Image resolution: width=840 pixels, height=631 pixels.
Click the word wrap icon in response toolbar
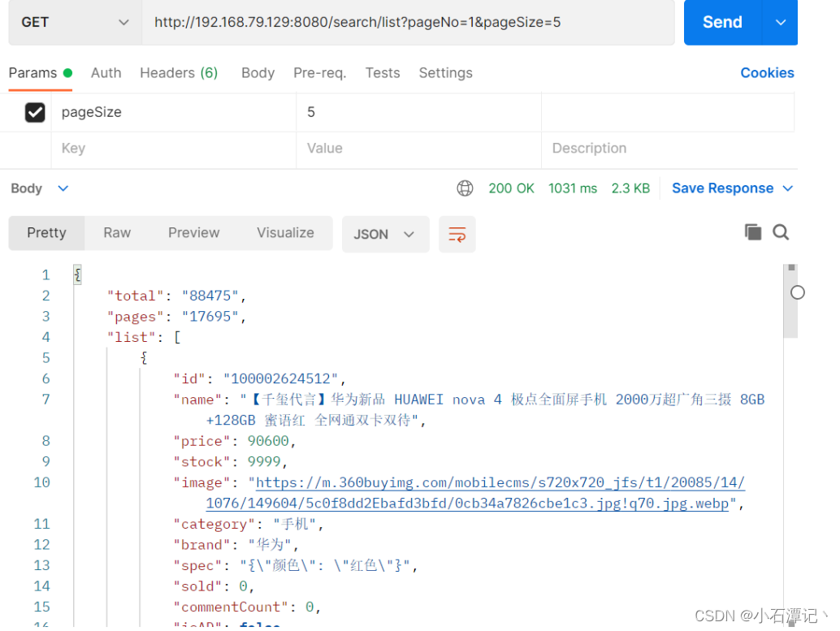pos(457,234)
